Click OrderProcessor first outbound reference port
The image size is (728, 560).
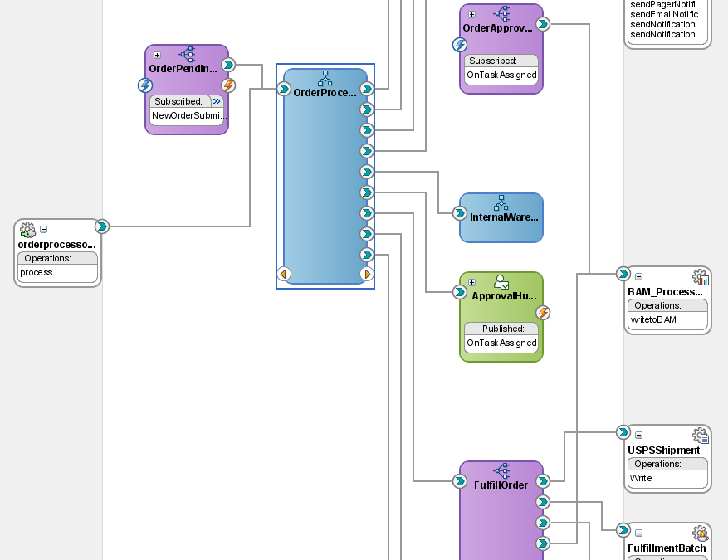coord(367,89)
